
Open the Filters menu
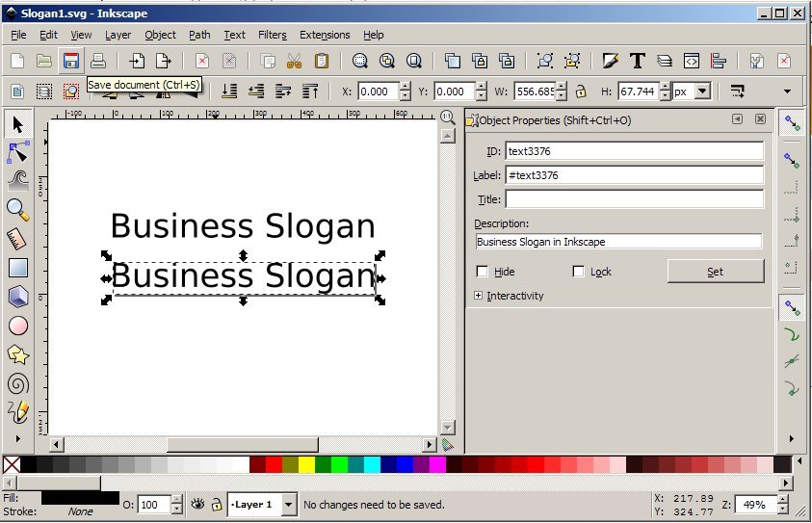pyautogui.click(x=273, y=35)
